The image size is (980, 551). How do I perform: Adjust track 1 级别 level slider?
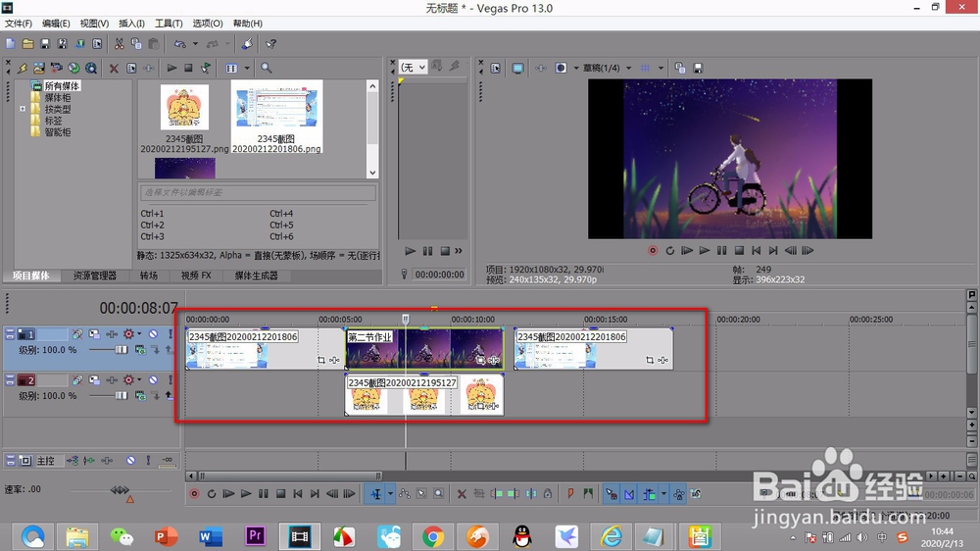click(x=109, y=350)
